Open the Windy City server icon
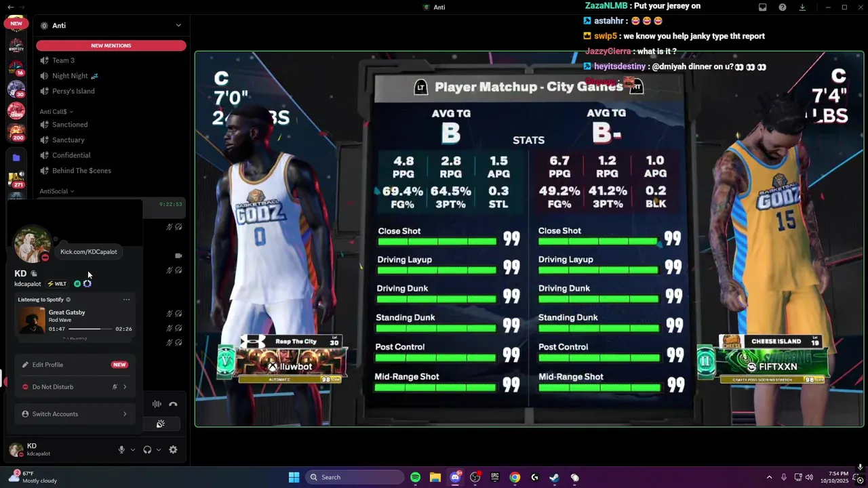The image size is (868, 488). [16, 46]
